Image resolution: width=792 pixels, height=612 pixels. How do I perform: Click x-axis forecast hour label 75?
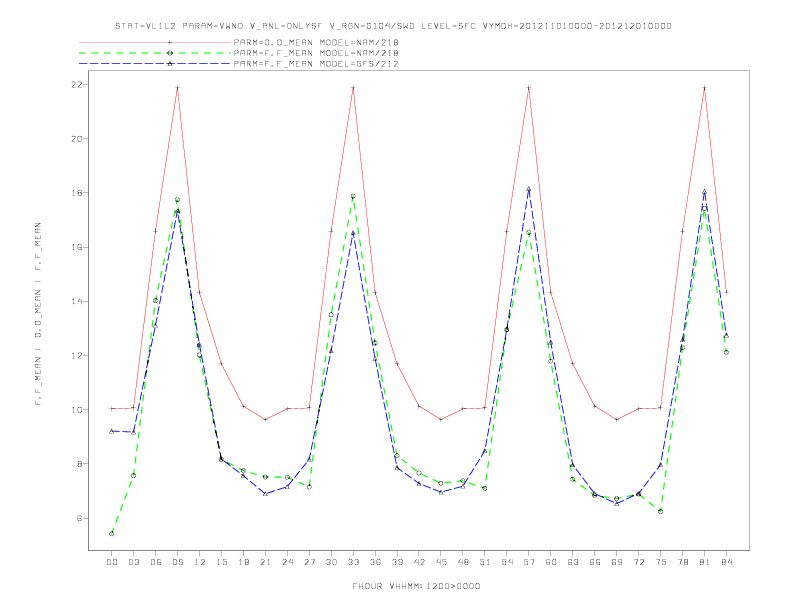tap(661, 562)
